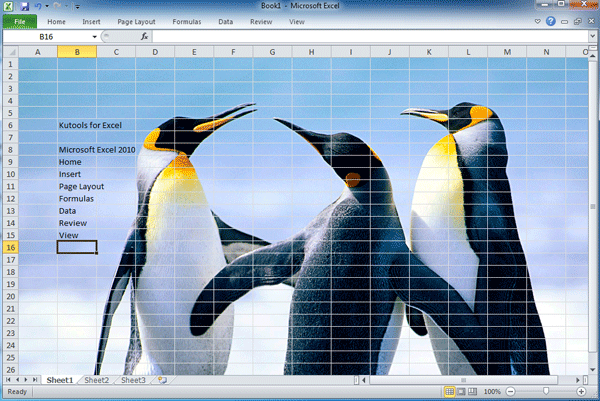Open the Formulas ribbon tab
The image size is (600, 401).
coord(186,20)
